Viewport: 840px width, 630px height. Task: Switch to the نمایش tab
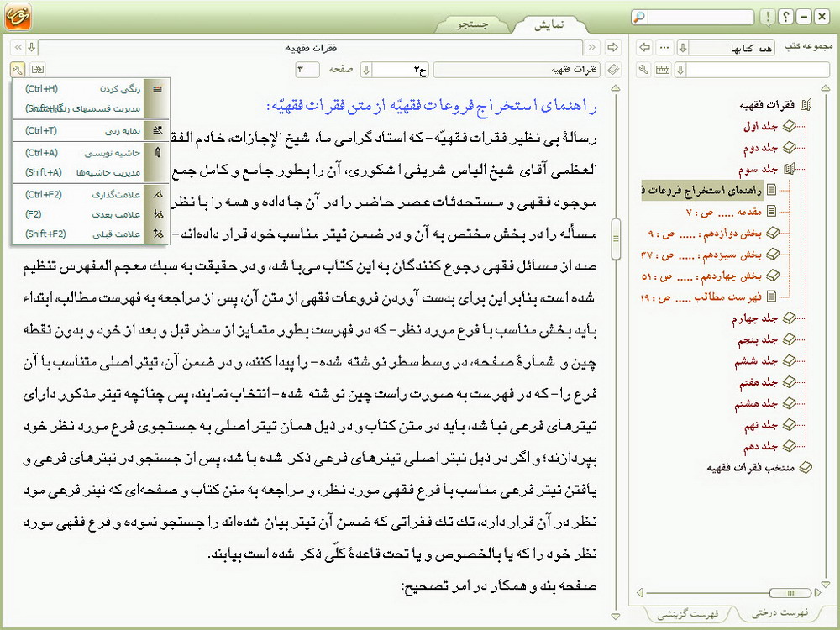(x=549, y=24)
